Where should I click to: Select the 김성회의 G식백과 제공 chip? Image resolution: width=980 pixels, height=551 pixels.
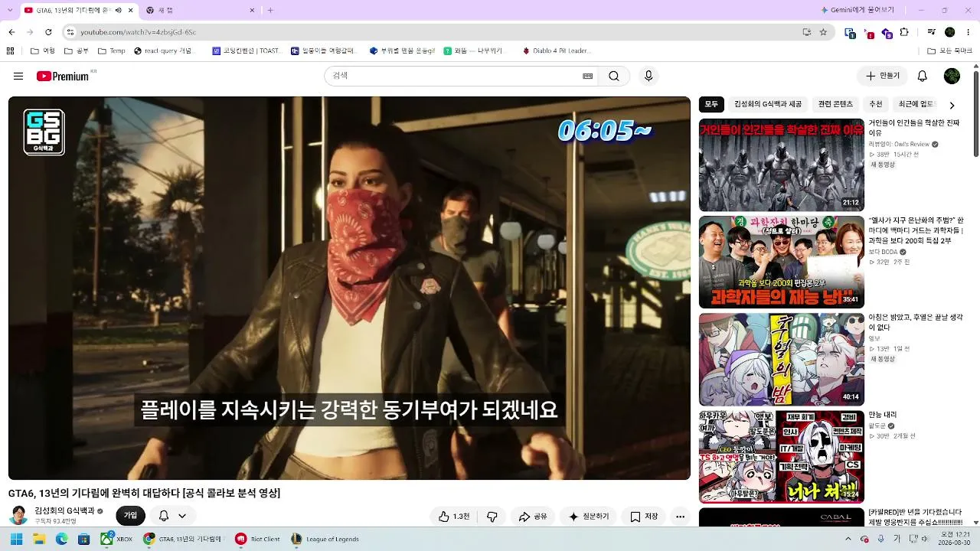coord(768,104)
